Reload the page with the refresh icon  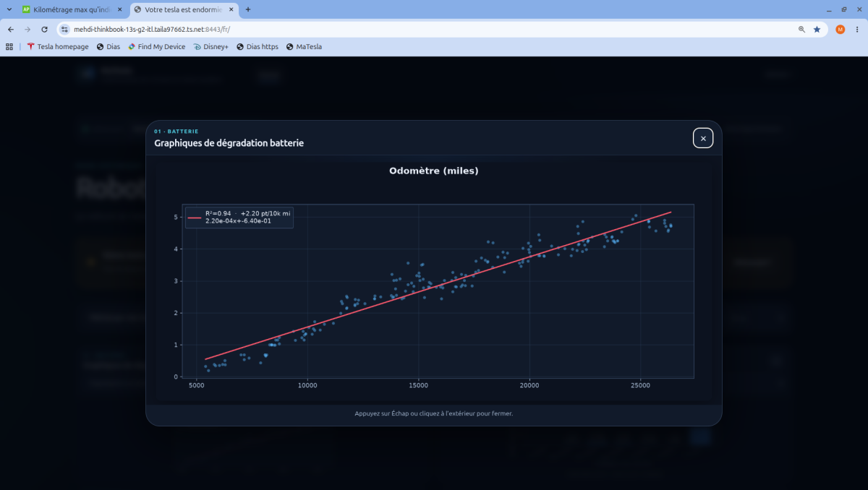point(44,30)
